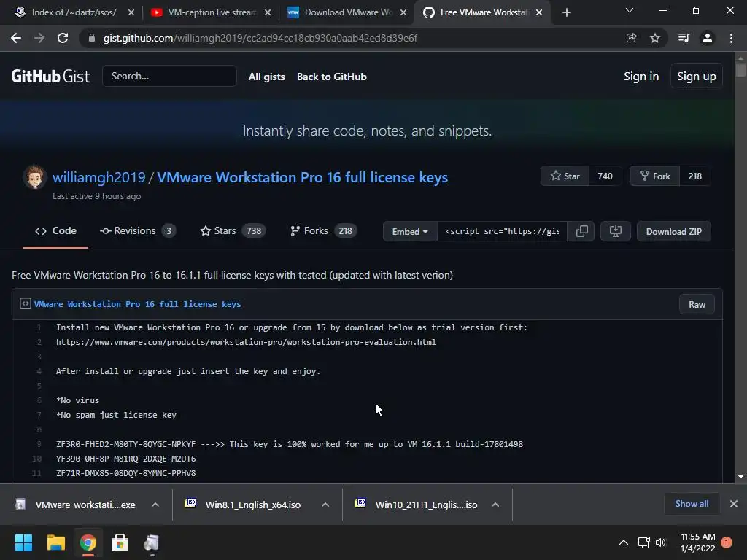Open Win8.1_English_x64.iso download item
Image resolution: width=747 pixels, height=560 pixels.
244,505
